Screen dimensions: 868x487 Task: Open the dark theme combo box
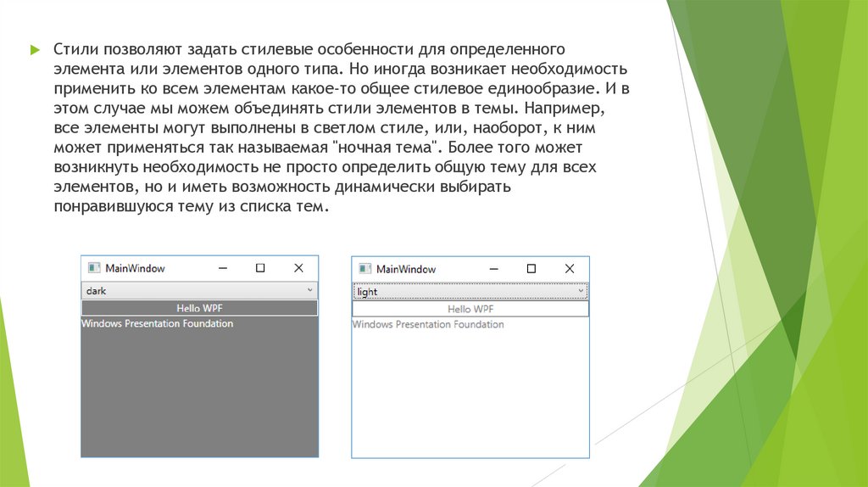point(199,290)
